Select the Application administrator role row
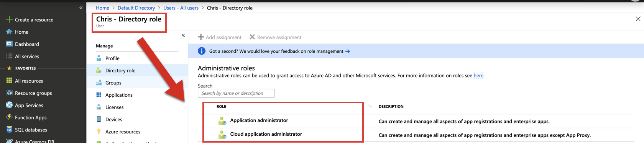The width and height of the screenshot is (644, 143). pos(416,121)
